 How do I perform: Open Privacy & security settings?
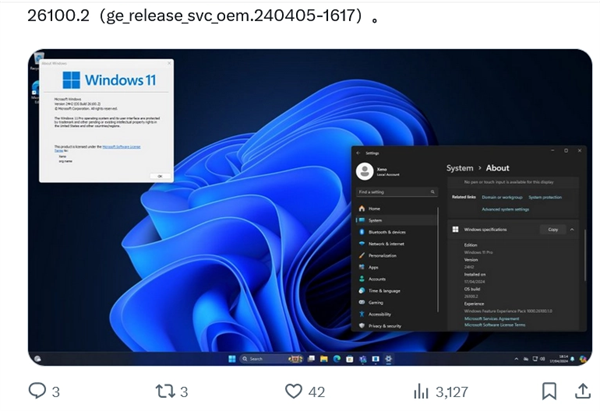[x=396, y=326]
